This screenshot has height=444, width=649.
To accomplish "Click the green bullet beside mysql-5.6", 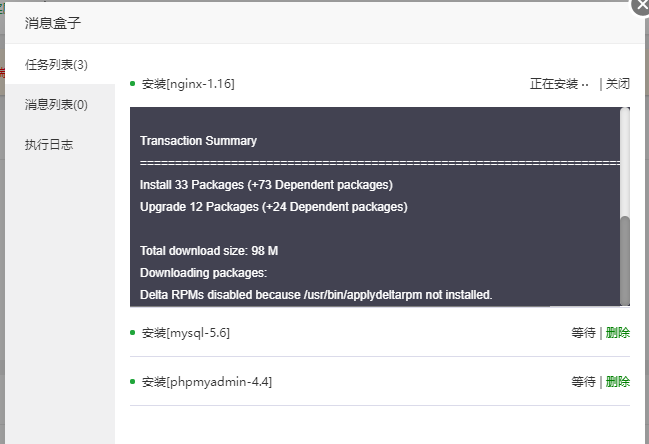I will [x=132, y=333].
